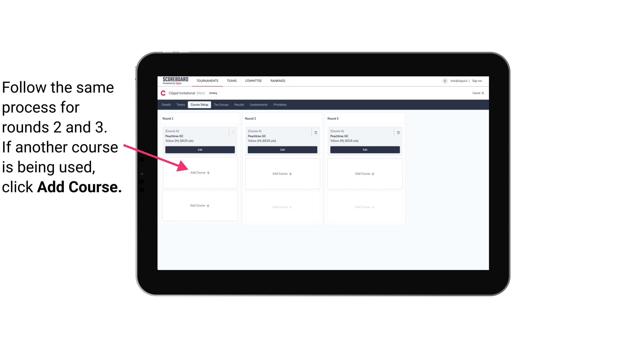Screen dimensions: 644x346
Task: Open the Tournaments menu
Action: pos(208,80)
